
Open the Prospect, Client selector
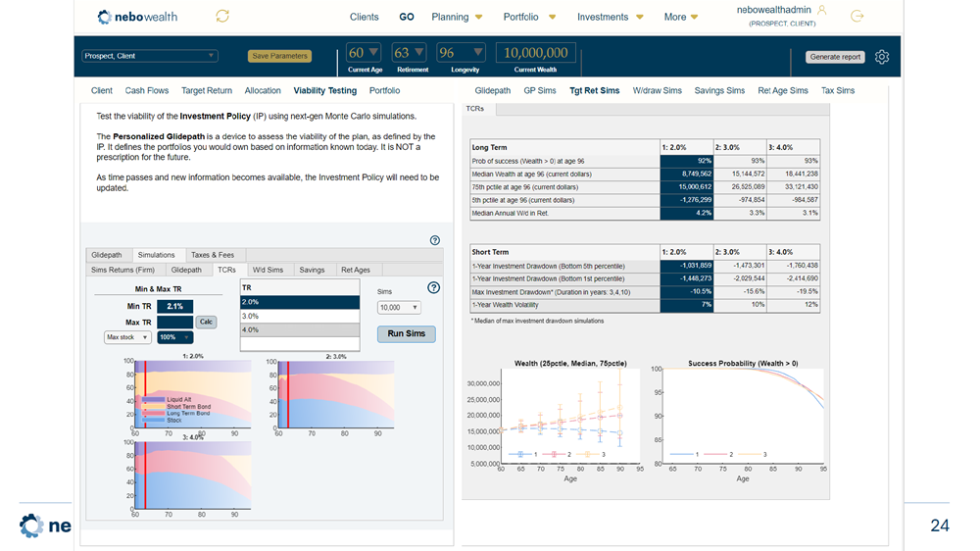(150, 56)
